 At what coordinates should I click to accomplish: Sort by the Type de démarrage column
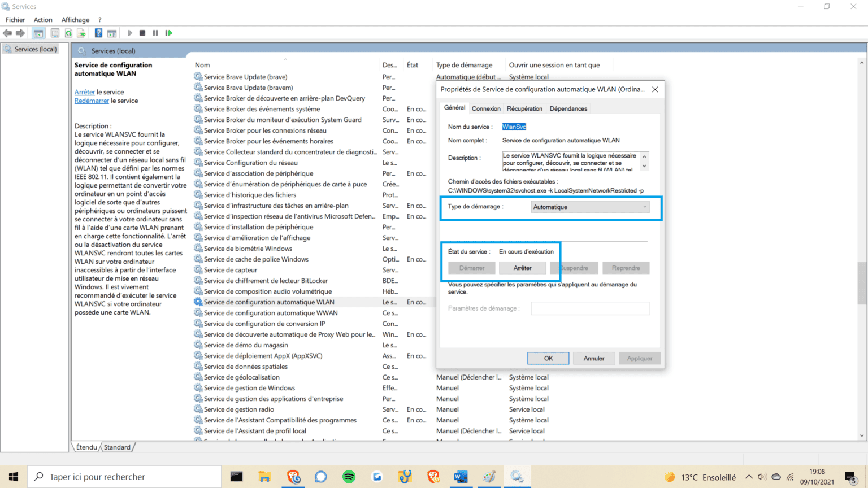[x=464, y=65]
